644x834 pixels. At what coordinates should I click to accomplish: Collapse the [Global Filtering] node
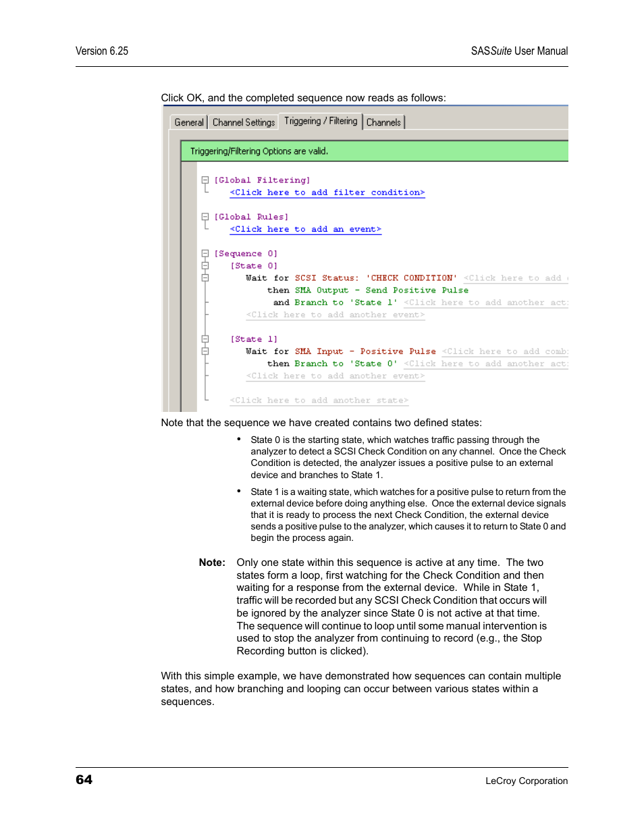(205, 180)
